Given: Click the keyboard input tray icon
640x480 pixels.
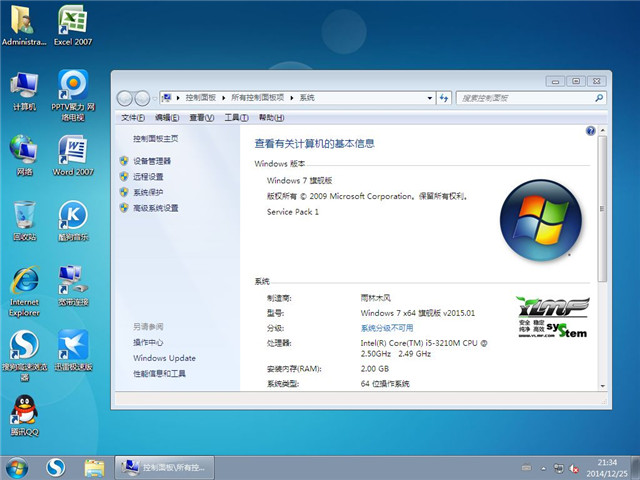Looking at the screenshot, I should pyautogui.click(x=527, y=468).
